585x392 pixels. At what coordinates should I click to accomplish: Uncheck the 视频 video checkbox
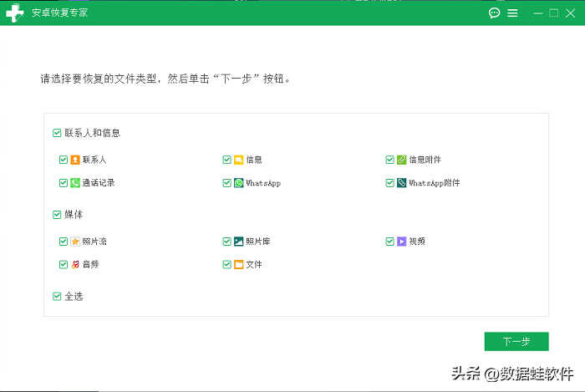pyautogui.click(x=389, y=242)
